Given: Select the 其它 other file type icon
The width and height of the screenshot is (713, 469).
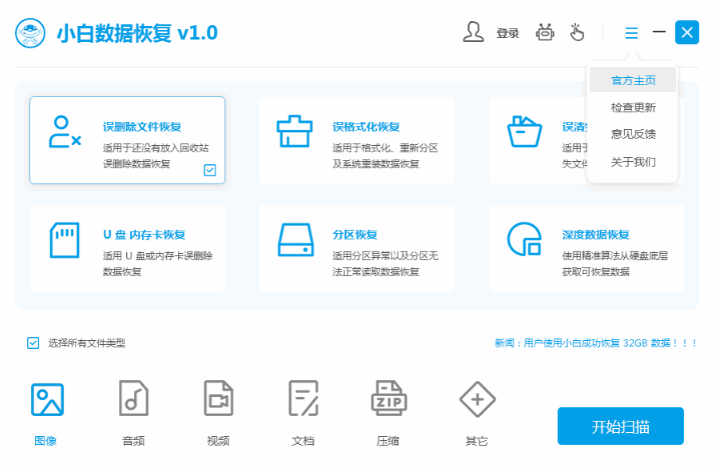Looking at the screenshot, I should 477,399.
